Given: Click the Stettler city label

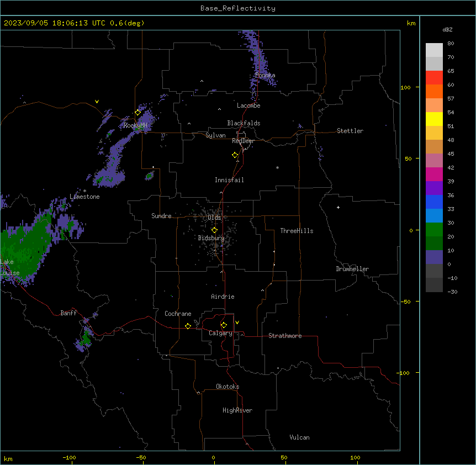Looking at the screenshot, I should pyautogui.click(x=350, y=131).
